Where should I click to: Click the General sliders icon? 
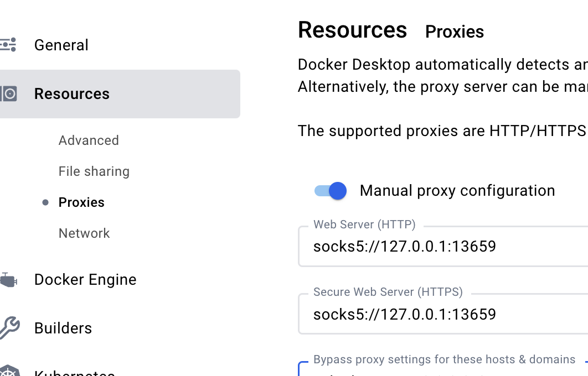8,45
